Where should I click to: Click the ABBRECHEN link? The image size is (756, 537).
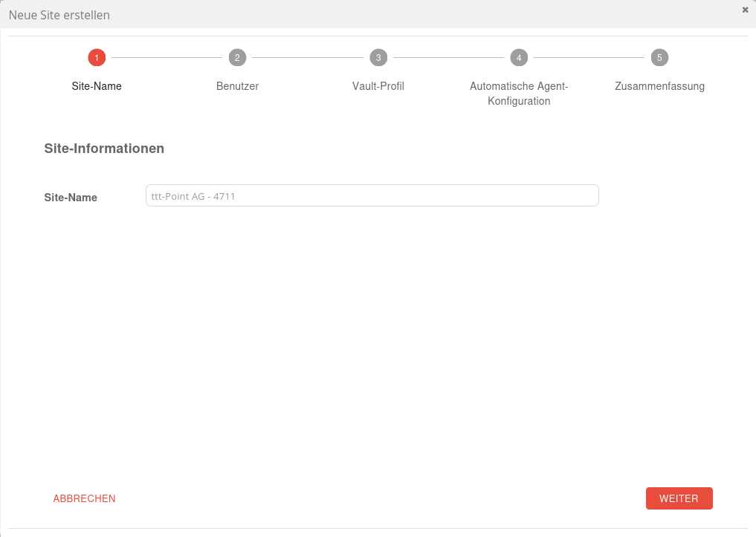point(84,498)
